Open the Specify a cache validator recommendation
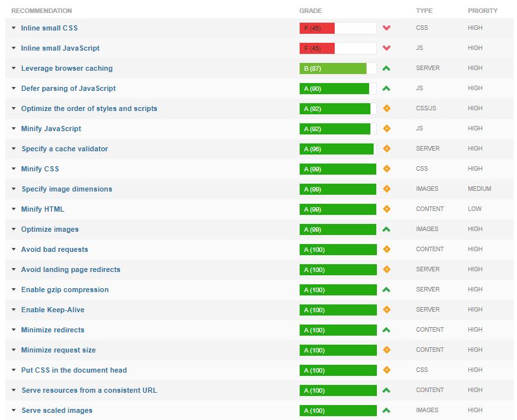This screenshot has width=517, height=420. coord(65,149)
